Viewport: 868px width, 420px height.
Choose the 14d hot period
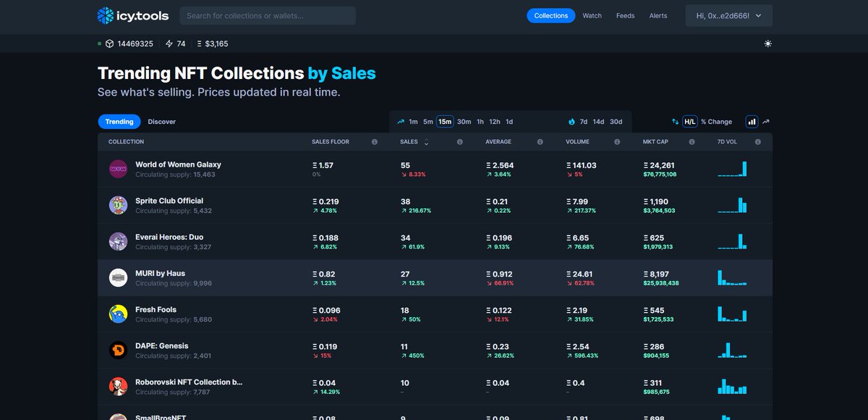[598, 122]
